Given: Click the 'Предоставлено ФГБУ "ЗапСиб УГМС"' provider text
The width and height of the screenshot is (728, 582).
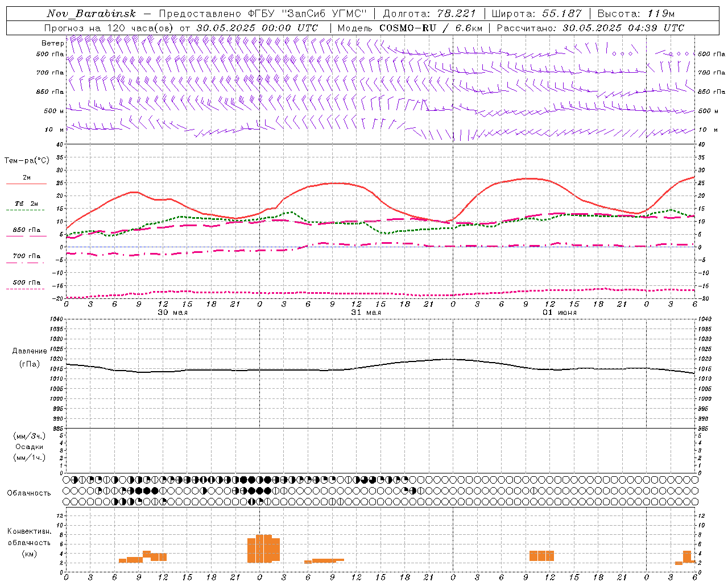Looking at the screenshot, I should click(263, 14).
